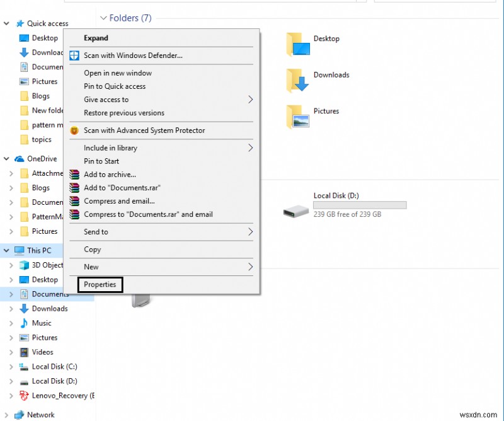
Task: Click Copy in the context menu
Action: pos(91,250)
